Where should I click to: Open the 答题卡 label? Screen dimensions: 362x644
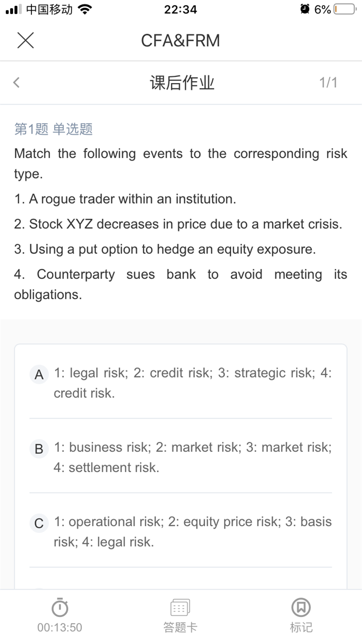click(180, 627)
